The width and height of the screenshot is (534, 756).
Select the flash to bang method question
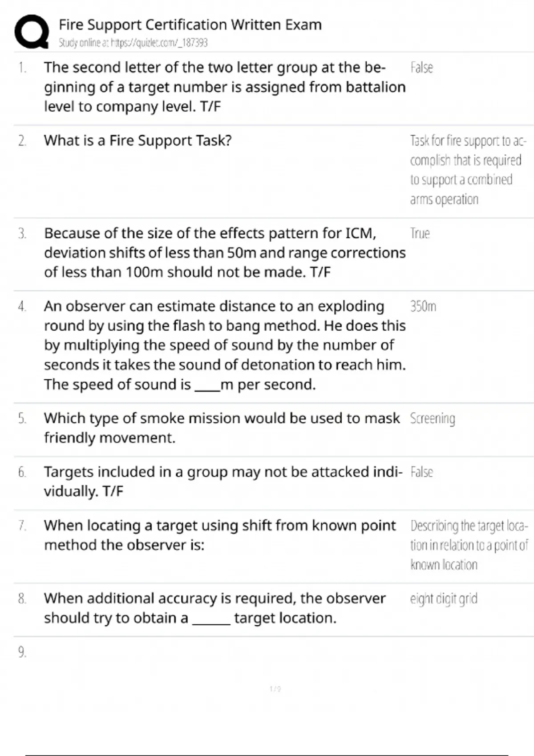click(x=224, y=345)
